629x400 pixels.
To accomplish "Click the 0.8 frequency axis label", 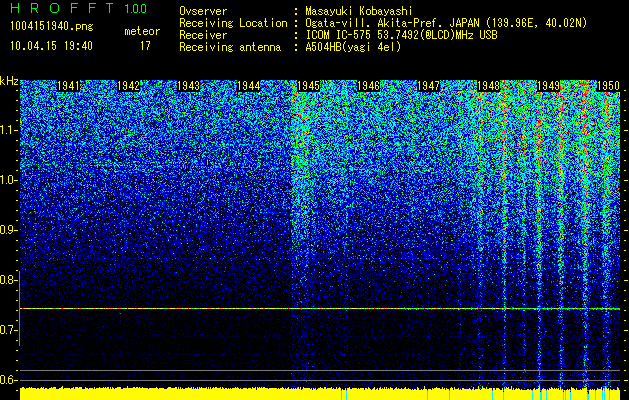I will point(8,280).
